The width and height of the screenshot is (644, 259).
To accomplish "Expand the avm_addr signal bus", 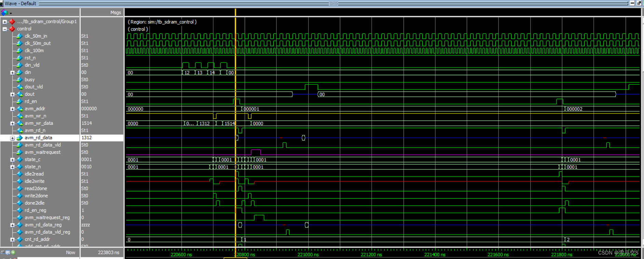I will [x=12, y=109].
